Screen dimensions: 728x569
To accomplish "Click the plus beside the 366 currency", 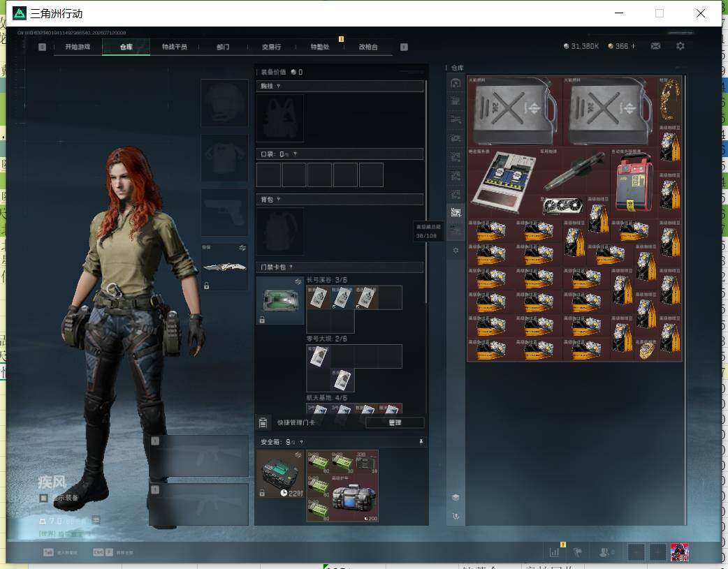I will [x=633, y=46].
